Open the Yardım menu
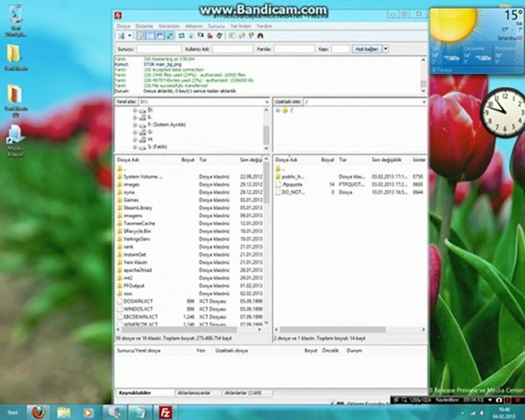Screen dimensions: 525x420 264,26
